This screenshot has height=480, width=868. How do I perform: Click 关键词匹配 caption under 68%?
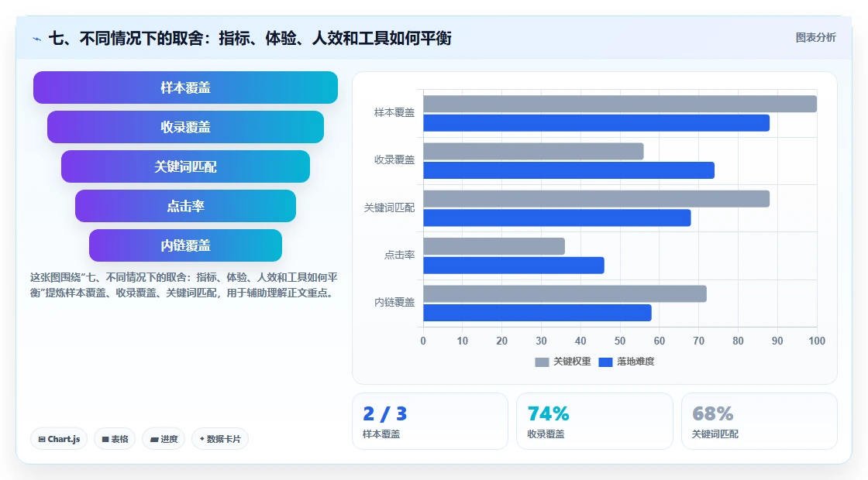715,434
